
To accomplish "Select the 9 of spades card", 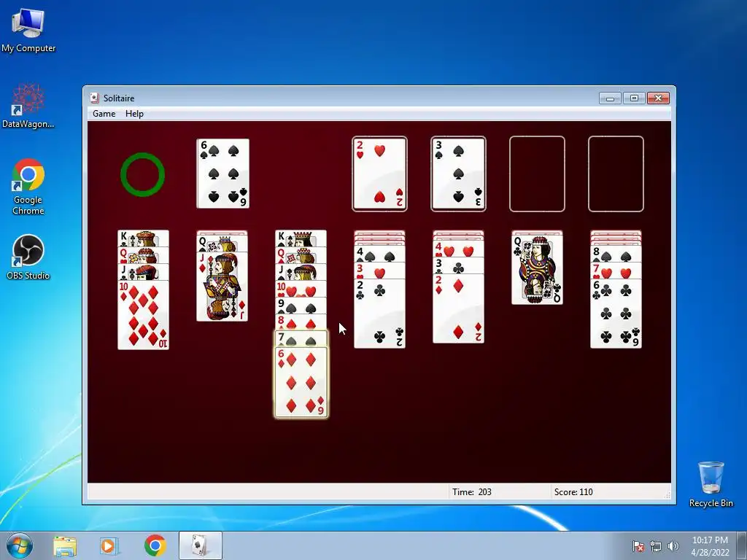I will point(301,306).
